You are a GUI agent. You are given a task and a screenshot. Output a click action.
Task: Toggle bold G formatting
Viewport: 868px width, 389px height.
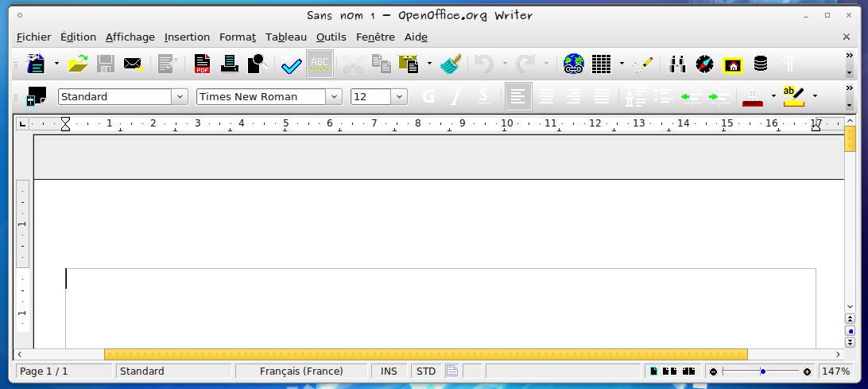(x=428, y=96)
